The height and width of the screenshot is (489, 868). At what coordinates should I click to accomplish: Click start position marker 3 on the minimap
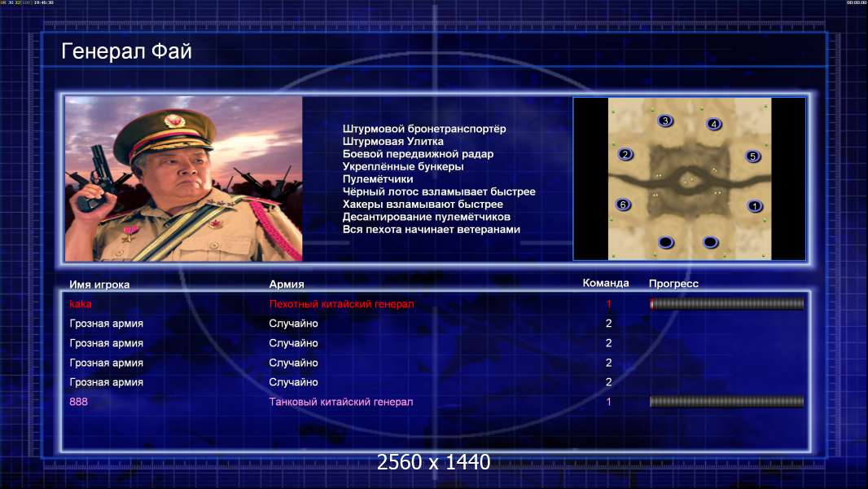(665, 120)
